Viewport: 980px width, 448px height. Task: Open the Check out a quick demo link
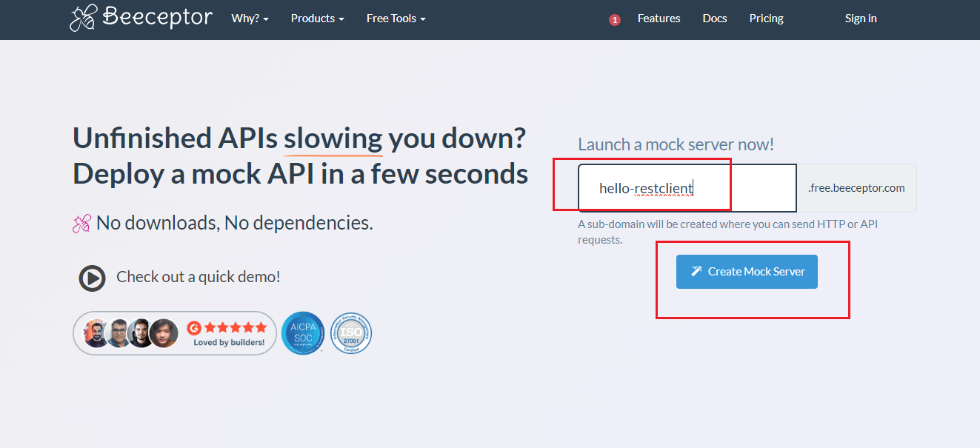click(x=199, y=277)
